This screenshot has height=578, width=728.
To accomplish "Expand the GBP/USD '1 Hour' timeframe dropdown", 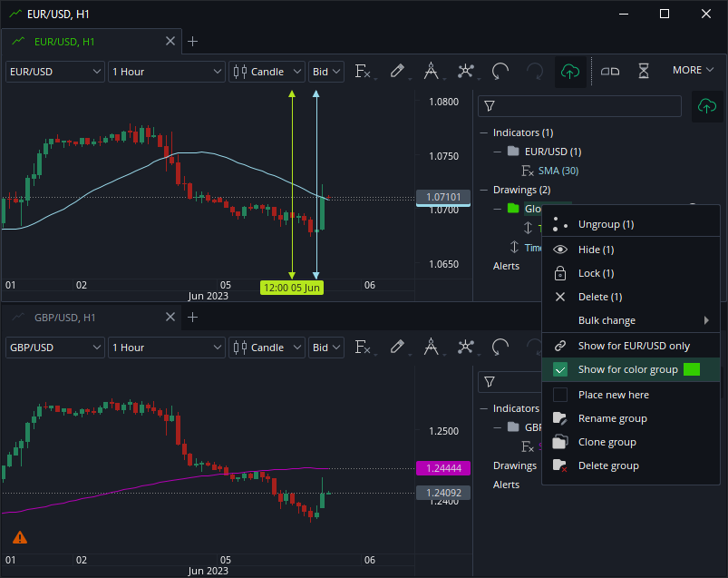I will (x=166, y=347).
